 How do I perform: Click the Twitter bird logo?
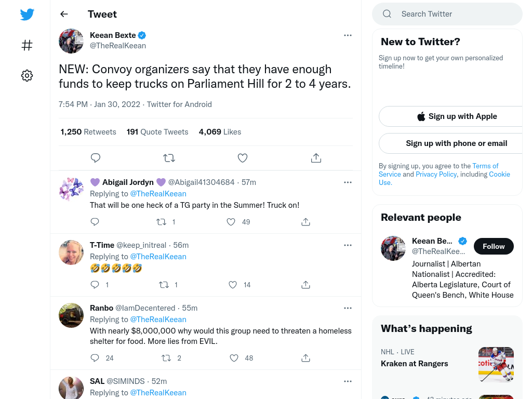click(27, 14)
